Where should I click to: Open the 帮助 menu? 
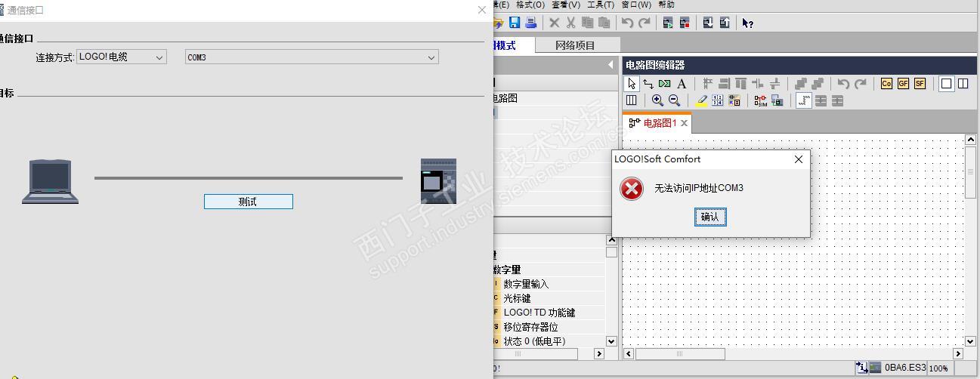click(666, 5)
